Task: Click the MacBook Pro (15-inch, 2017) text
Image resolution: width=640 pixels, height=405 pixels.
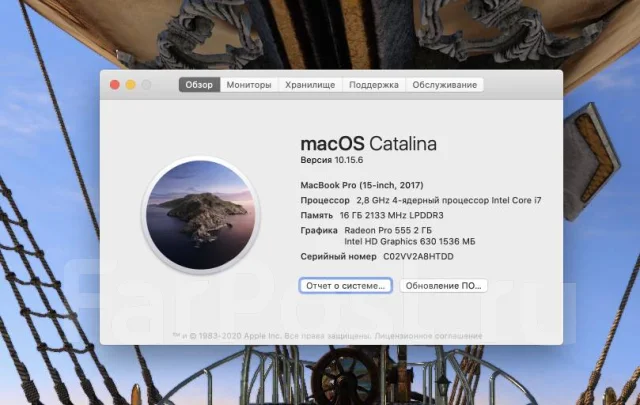Action: pos(362,185)
